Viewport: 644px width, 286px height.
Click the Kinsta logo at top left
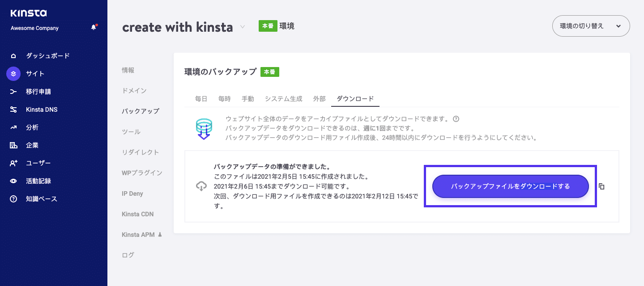[30, 13]
